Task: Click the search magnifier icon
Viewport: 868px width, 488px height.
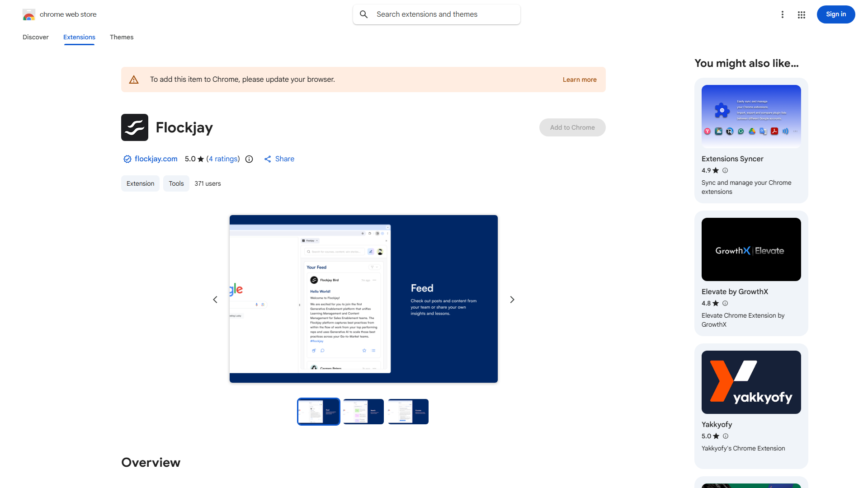Action: (x=364, y=14)
